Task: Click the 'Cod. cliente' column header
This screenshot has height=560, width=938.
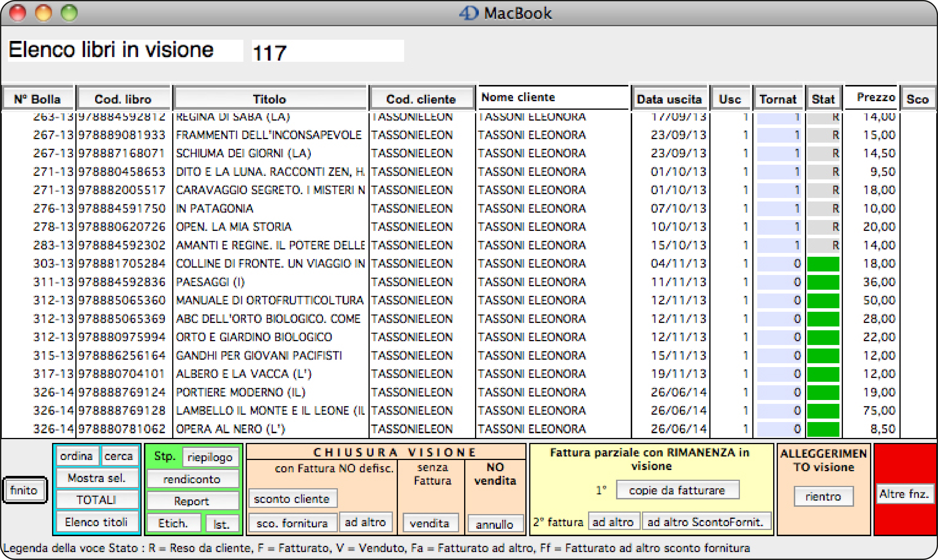Action: tap(421, 99)
